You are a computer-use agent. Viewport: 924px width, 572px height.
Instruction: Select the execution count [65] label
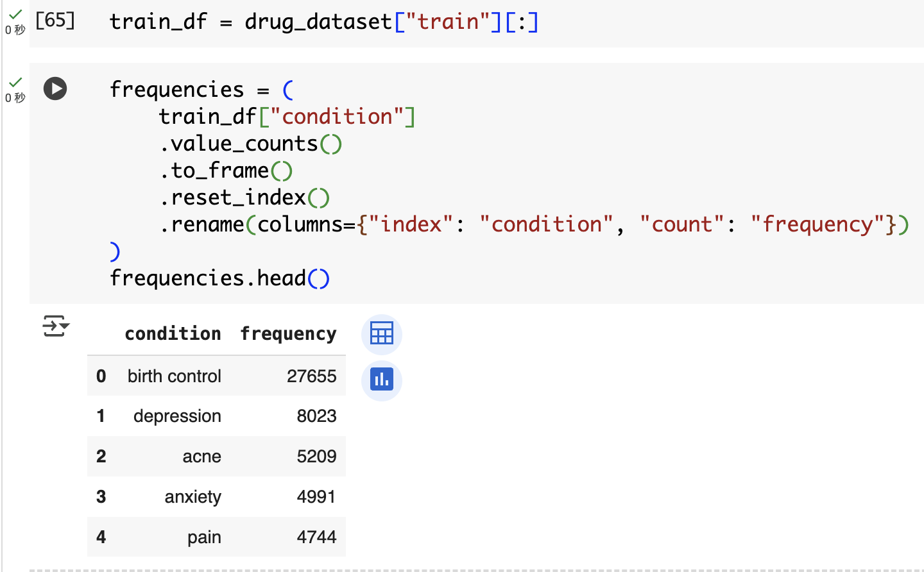coord(55,21)
